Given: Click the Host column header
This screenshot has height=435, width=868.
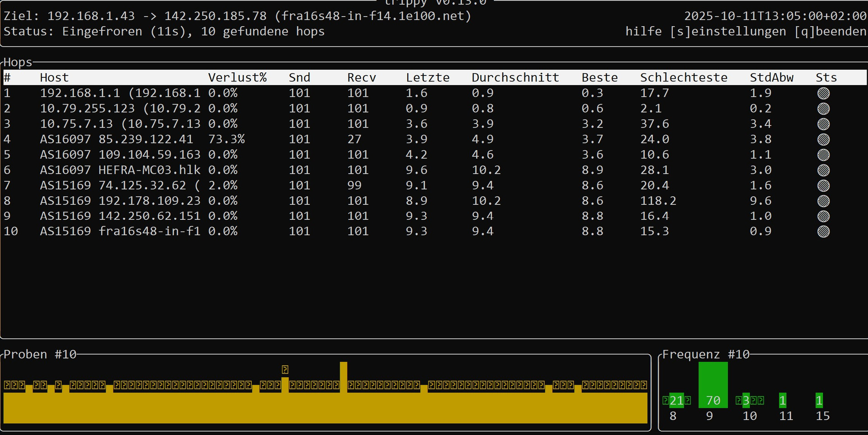Looking at the screenshot, I should pyautogui.click(x=54, y=77).
